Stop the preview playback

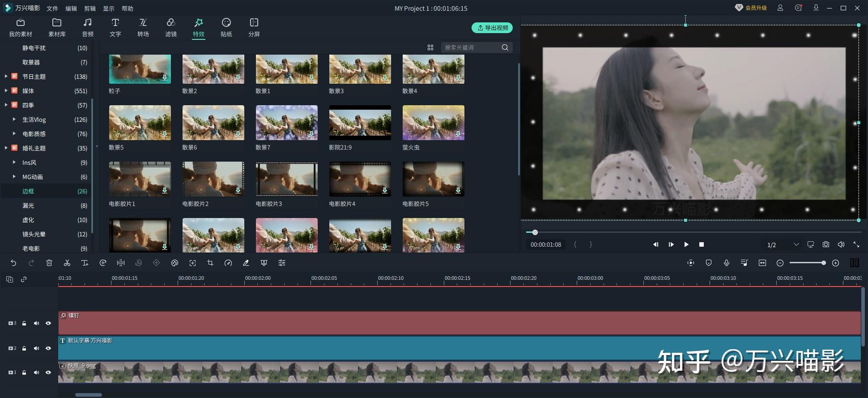tap(702, 244)
